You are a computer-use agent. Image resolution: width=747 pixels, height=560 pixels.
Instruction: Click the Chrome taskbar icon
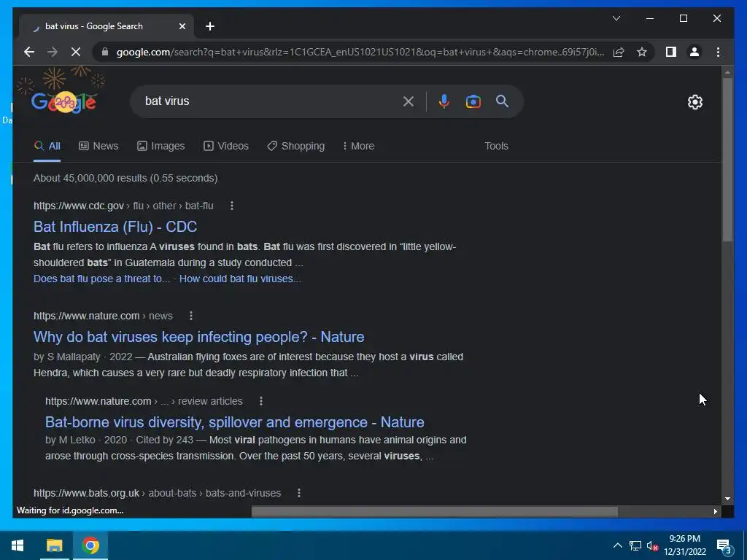click(x=90, y=545)
